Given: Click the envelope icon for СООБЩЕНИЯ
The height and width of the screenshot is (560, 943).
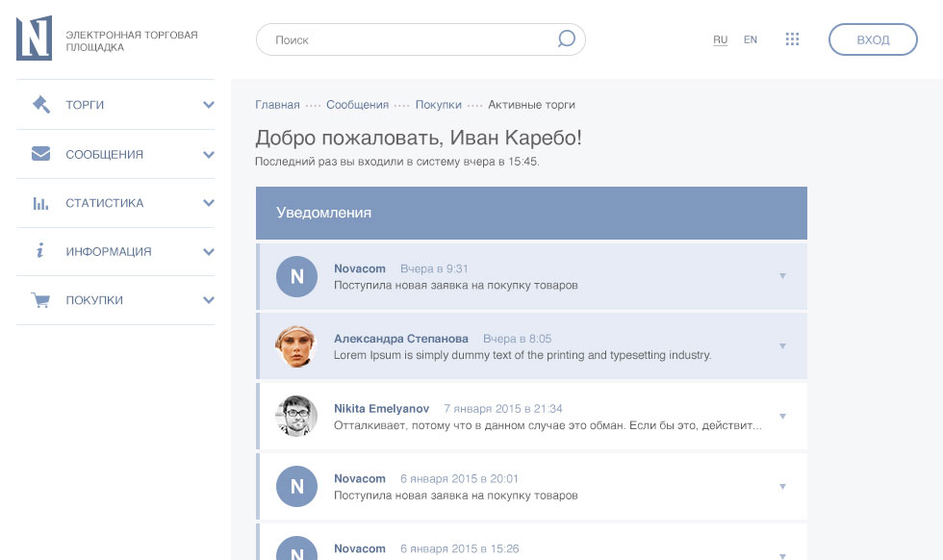Looking at the screenshot, I should (39, 153).
